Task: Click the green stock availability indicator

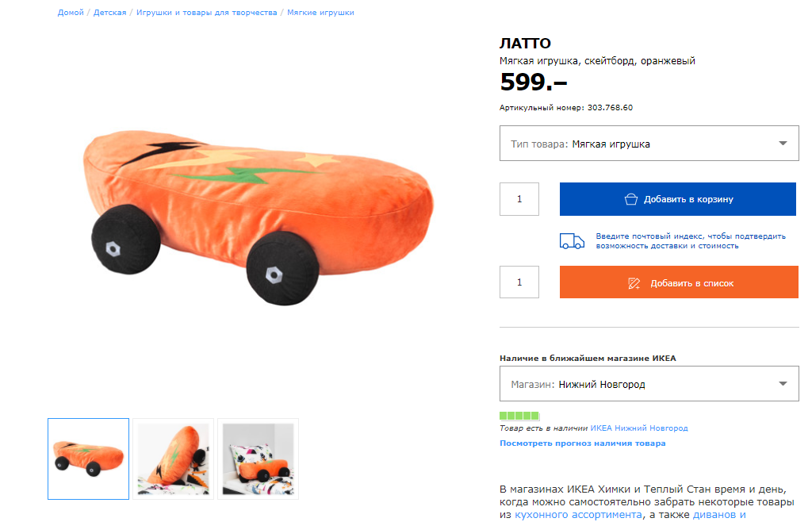Action: [519, 416]
